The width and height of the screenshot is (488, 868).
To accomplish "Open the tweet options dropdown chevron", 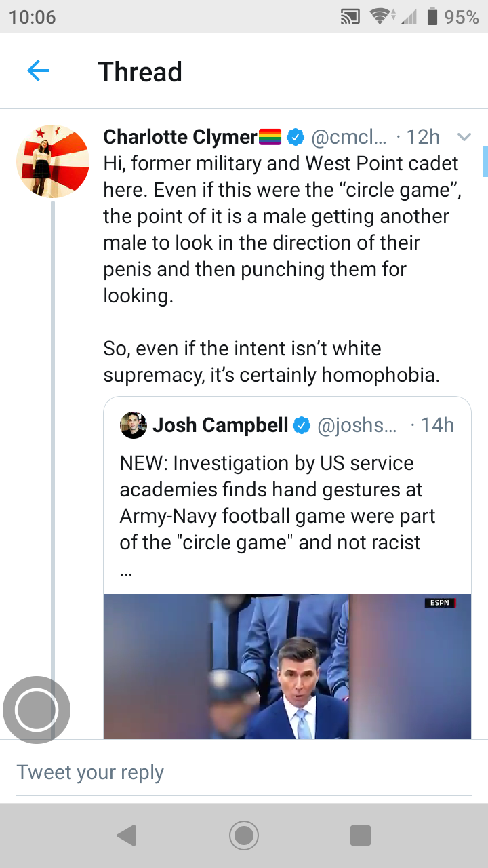I will [x=464, y=138].
